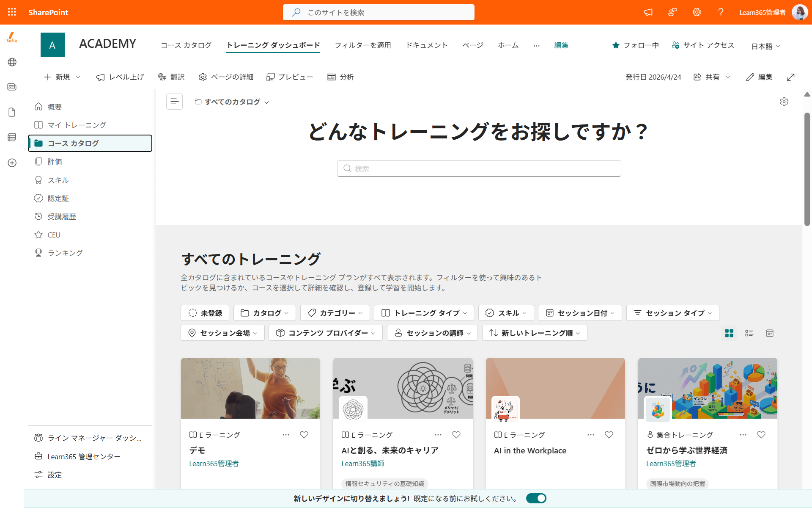812x508 pixels.
Task: Expand the セッション タイプ filter dropdown
Action: point(672,313)
